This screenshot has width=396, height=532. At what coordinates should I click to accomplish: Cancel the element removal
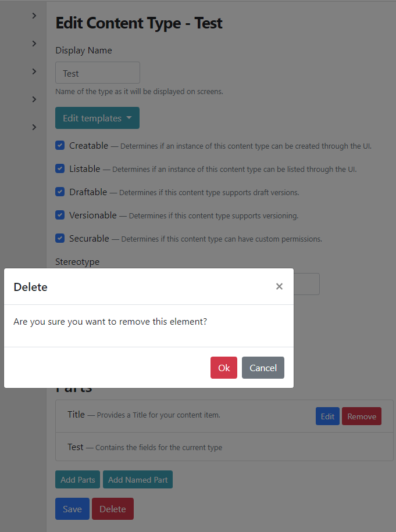click(263, 367)
